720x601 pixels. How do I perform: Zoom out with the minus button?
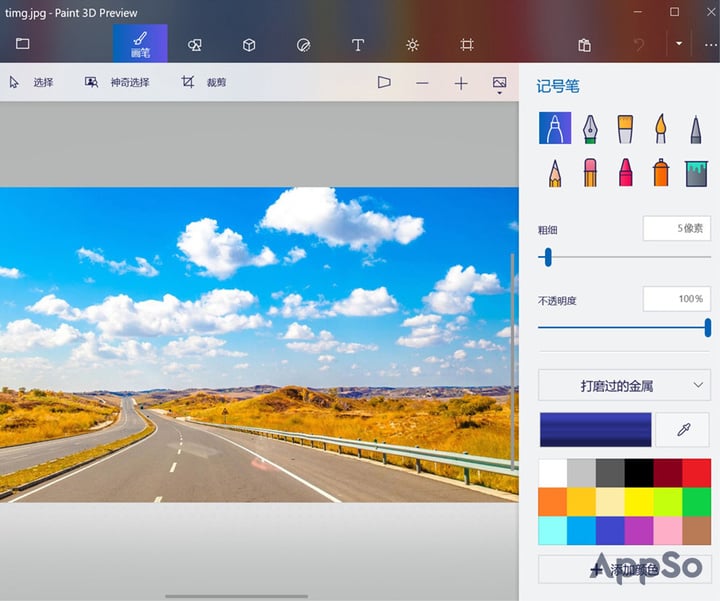coord(422,83)
